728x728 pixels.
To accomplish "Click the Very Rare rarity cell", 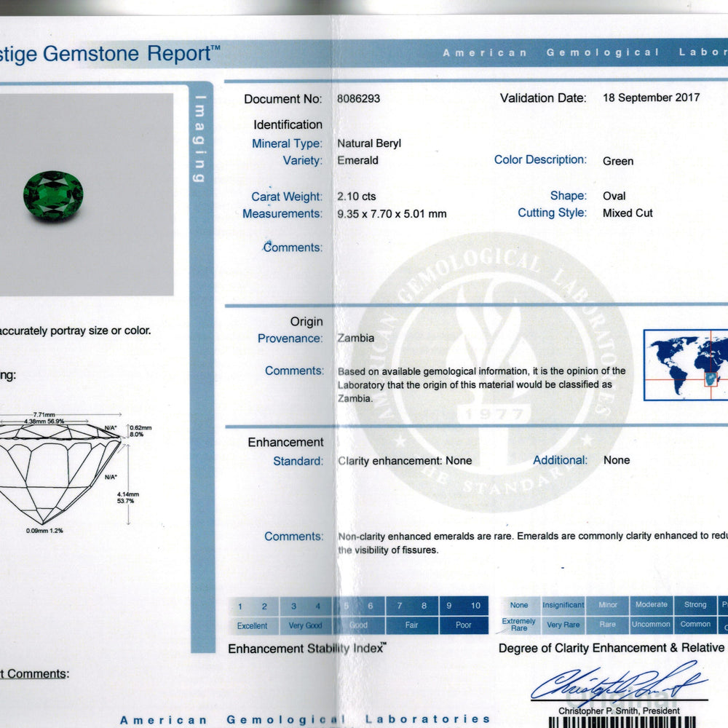I will click(x=563, y=625).
